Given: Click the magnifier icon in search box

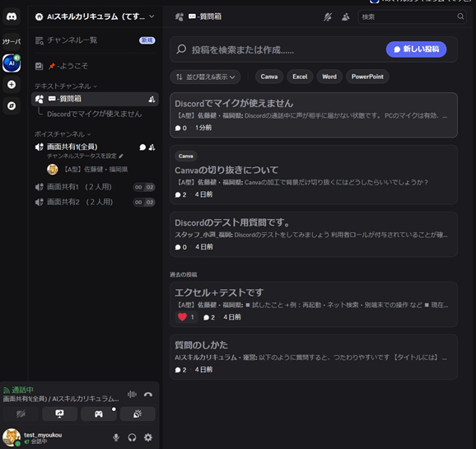Looking at the screenshot, I should (460, 16).
